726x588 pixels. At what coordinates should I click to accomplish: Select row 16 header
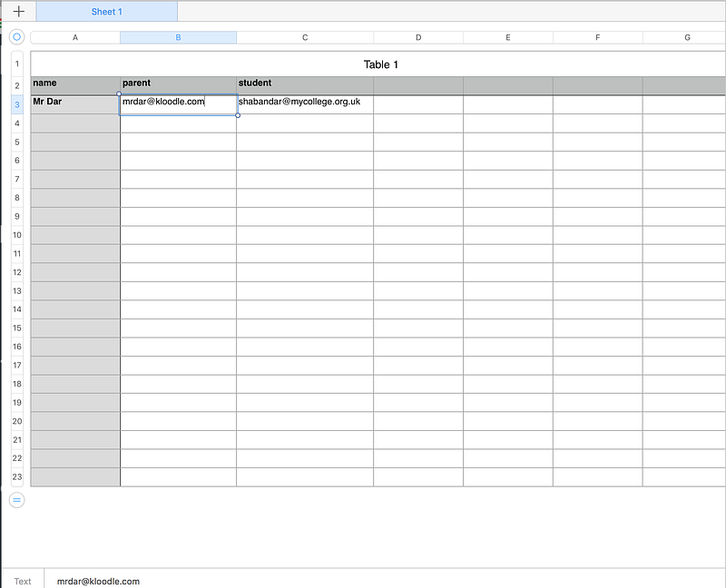17,347
